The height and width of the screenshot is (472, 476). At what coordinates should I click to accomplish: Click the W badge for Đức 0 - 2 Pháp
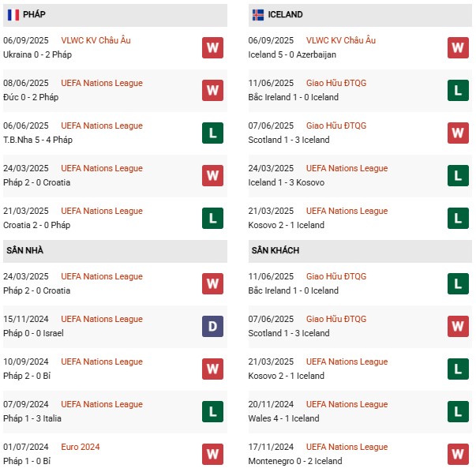[212, 90]
